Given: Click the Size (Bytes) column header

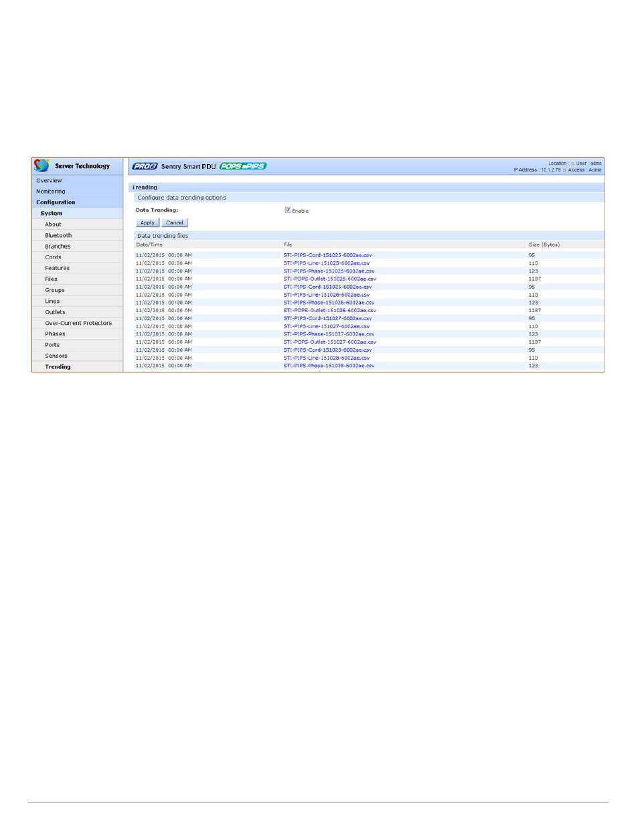Looking at the screenshot, I should 544,244.
